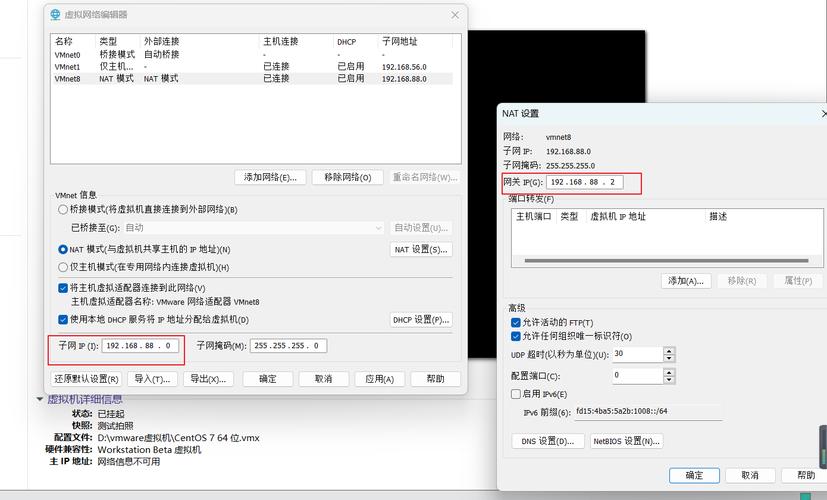
Task: Click 配置端口 value field
Action: [637, 376]
